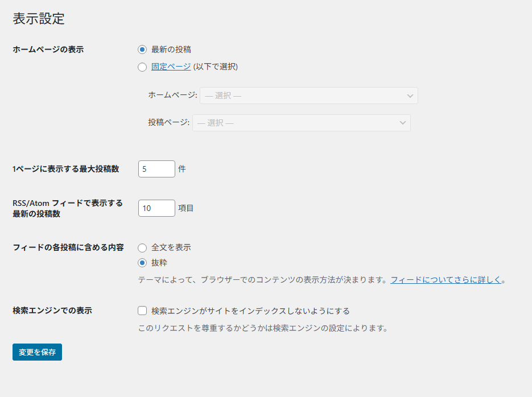Focus the RSS/Atom feed post count field
Image resolution: width=532 pixels, height=397 pixels.
click(156, 208)
